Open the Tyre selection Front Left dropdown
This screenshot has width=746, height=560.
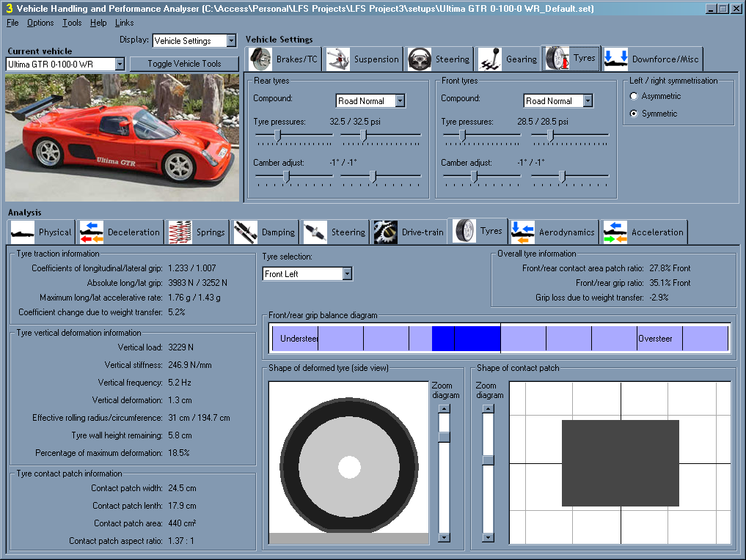347,273
